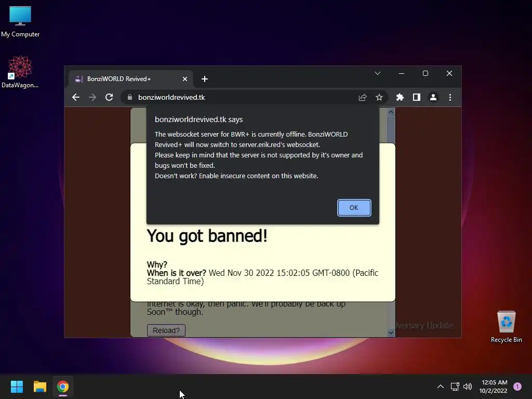Click OK in the bonziworldrevived.tk alert

coord(354,207)
